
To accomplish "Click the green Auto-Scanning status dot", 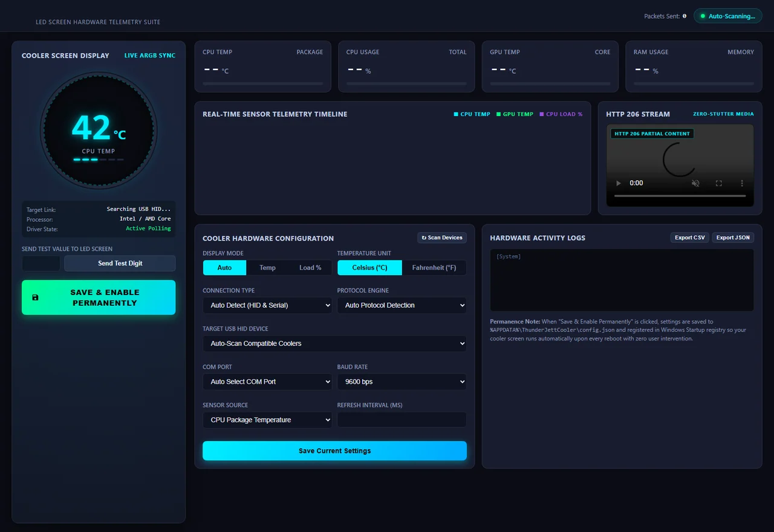I will point(703,16).
